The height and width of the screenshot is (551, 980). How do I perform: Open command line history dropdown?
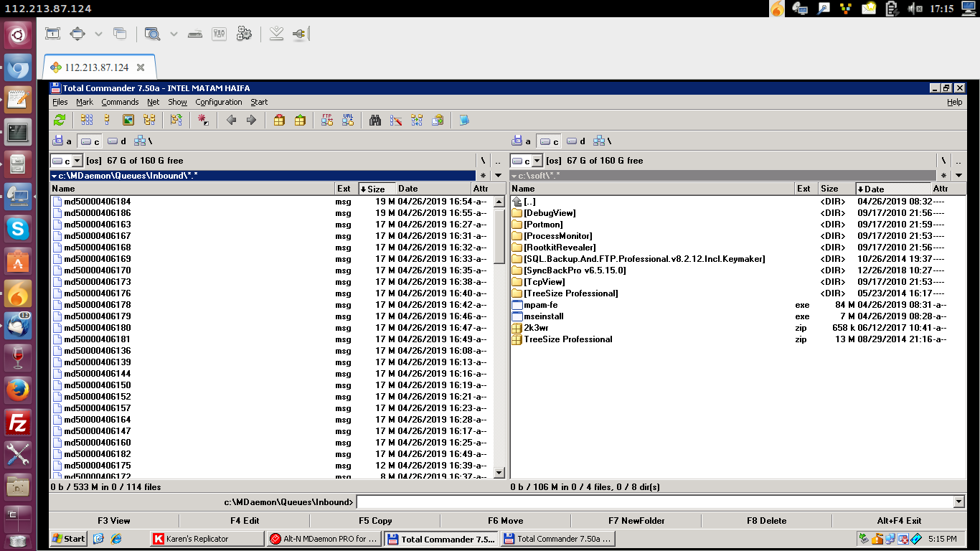pyautogui.click(x=959, y=502)
